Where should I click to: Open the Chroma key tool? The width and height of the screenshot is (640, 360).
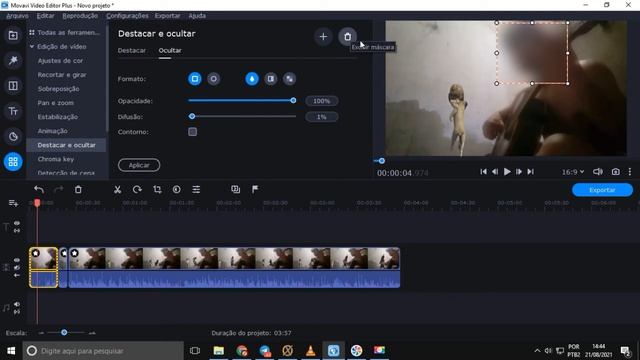pyautogui.click(x=56, y=159)
